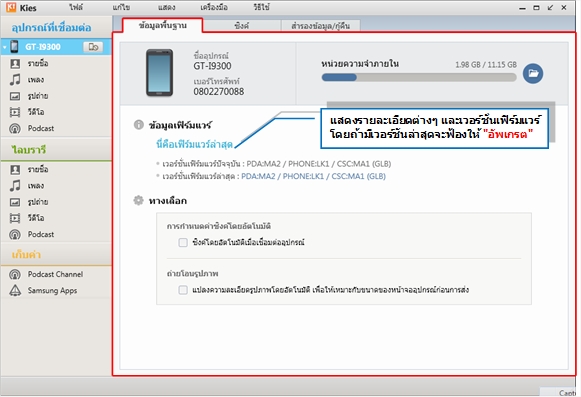Click the latest firmware version link
581x397 pixels.
click(x=313, y=176)
